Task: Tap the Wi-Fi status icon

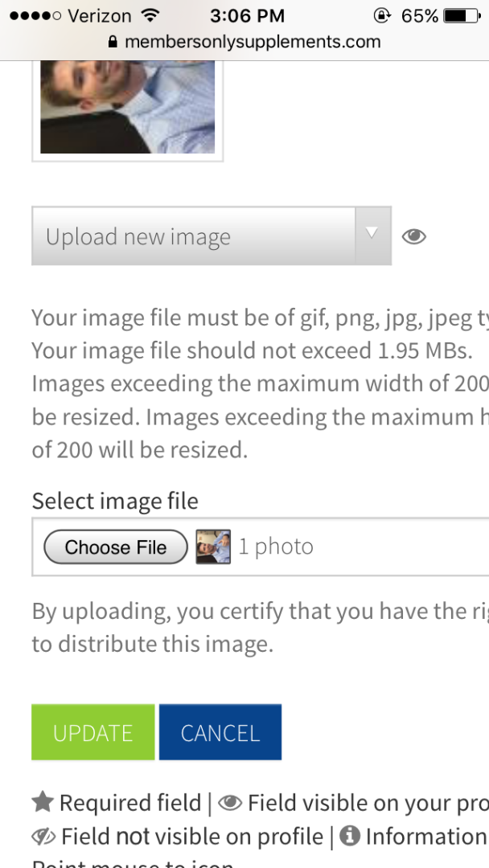Action: 149,15
